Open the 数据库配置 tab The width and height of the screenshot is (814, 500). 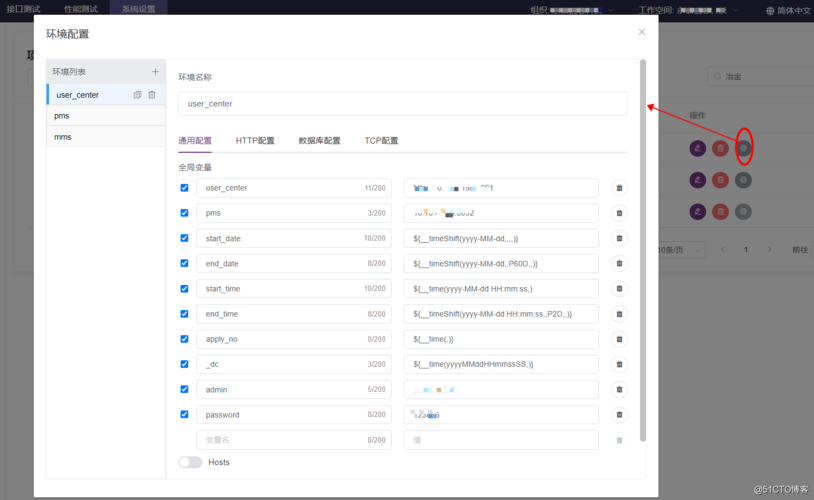point(319,141)
